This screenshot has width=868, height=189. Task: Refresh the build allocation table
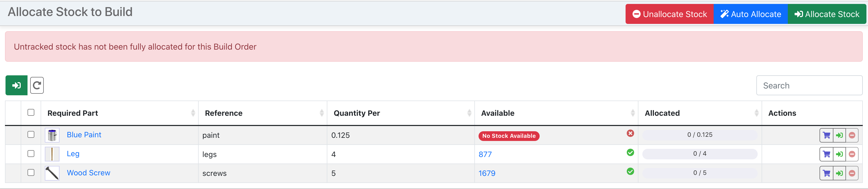[x=37, y=85]
